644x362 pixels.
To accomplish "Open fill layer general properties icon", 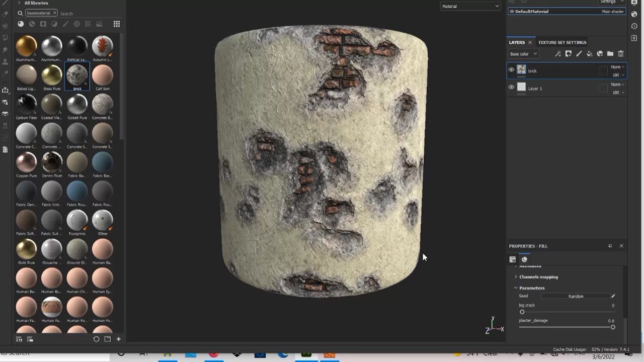I will tap(513, 259).
